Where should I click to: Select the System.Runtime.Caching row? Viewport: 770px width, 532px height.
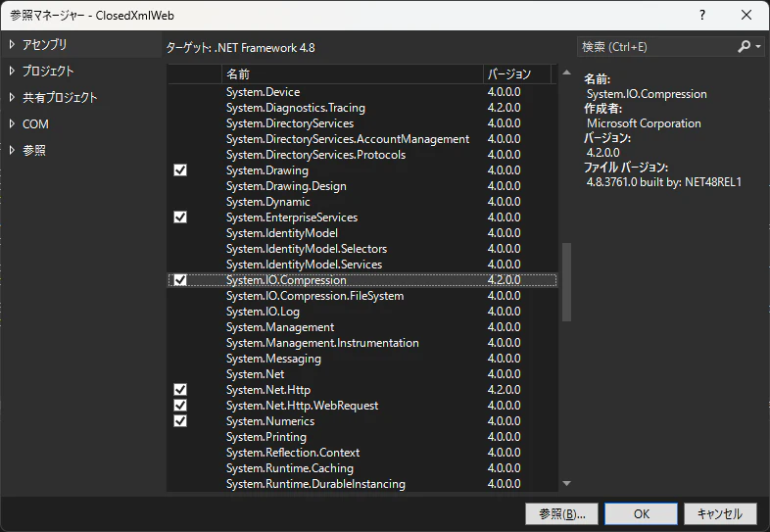point(362,468)
